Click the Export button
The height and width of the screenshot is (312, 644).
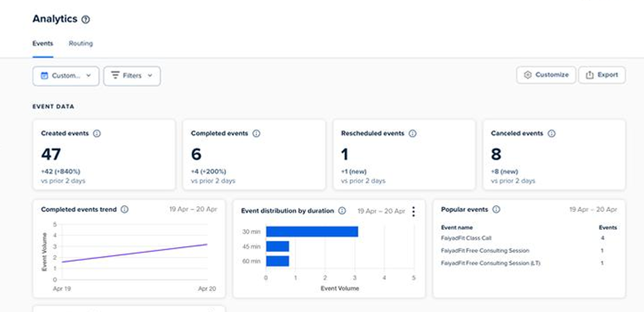(x=602, y=75)
